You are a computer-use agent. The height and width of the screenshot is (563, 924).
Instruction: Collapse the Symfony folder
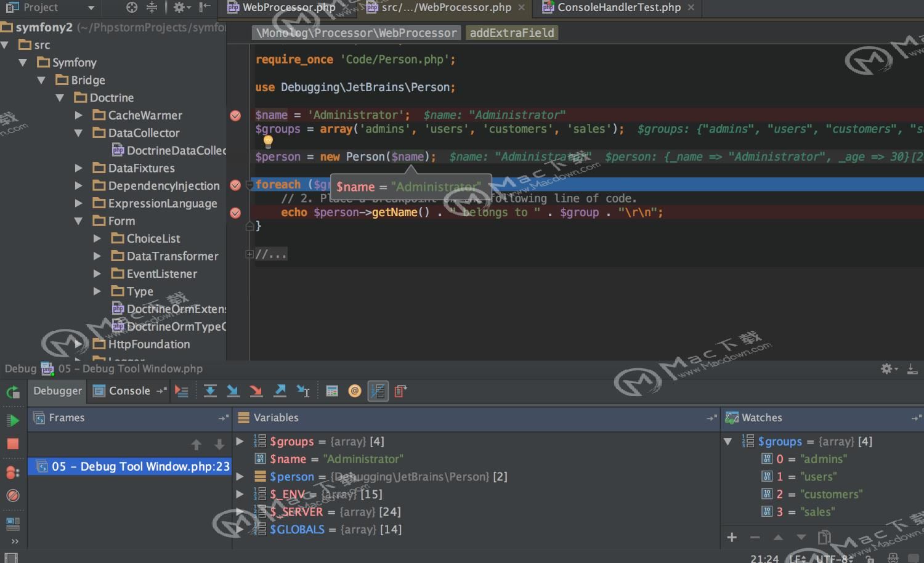(23, 63)
